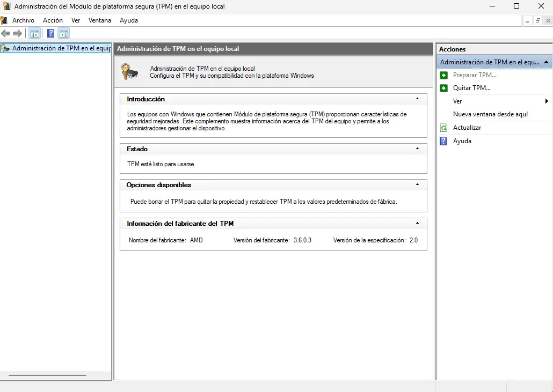Click the menu bar application icon next to Archivo
This screenshot has width=553, height=392.
(4, 20)
